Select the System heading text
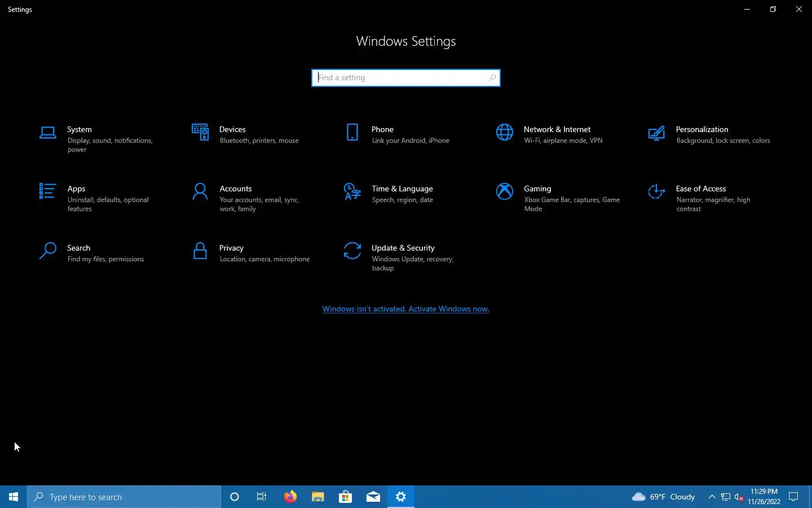812x508 pixels. [x=80, y=129]
